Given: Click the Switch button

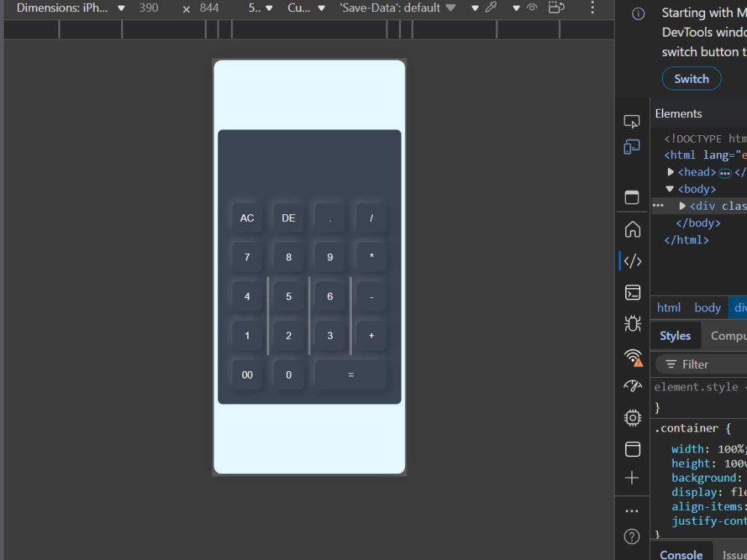Looking at the screenshot, I should [691, 78].
